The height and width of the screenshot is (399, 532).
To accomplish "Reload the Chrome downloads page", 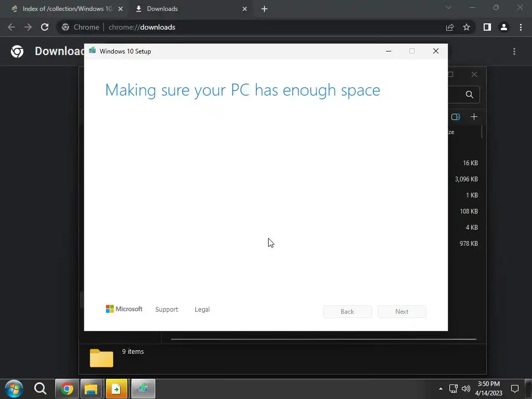I will coord(45,27).
